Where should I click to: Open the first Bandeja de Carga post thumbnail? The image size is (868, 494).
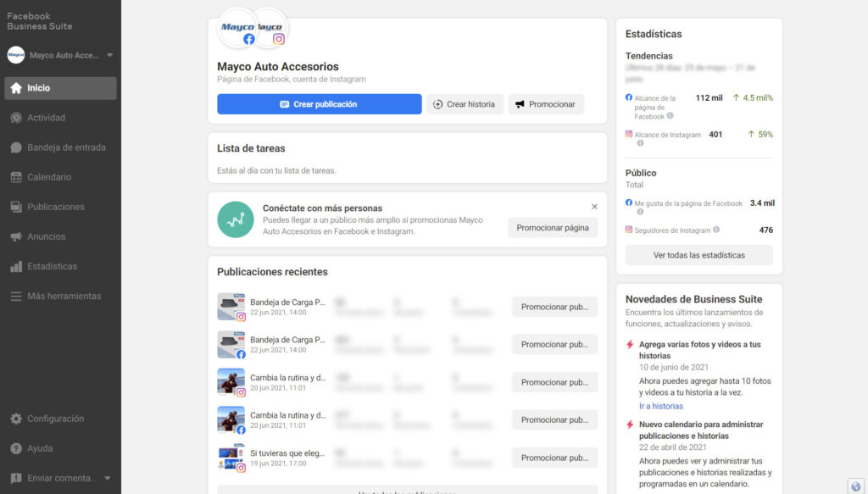(x=231, y=306)
